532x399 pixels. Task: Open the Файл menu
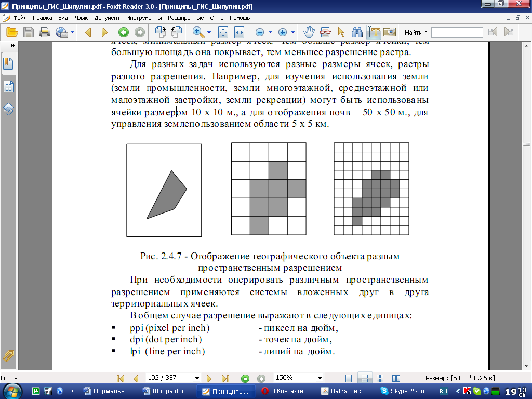[20, 18]
